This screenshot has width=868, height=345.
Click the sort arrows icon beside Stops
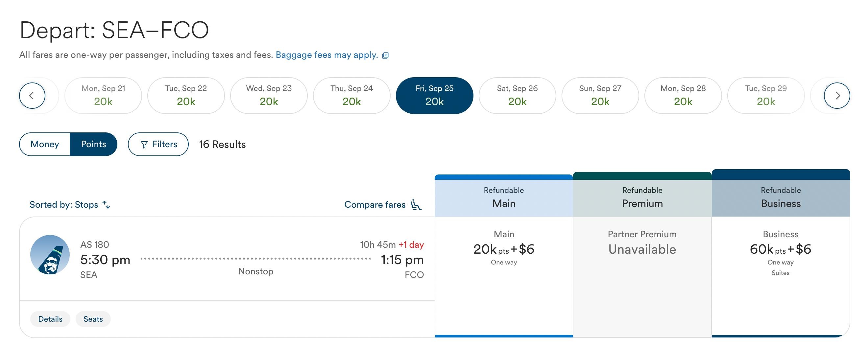pos(106,205)
